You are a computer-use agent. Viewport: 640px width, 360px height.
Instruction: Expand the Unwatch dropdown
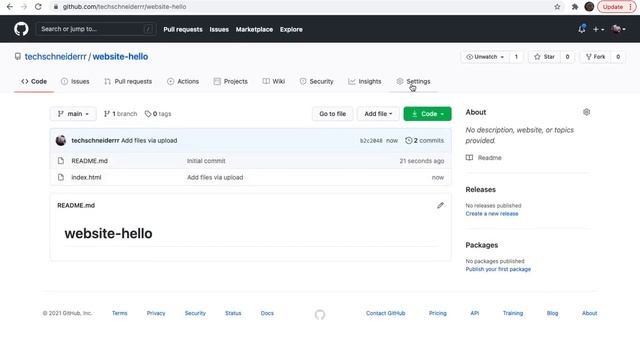click(485, 57)
